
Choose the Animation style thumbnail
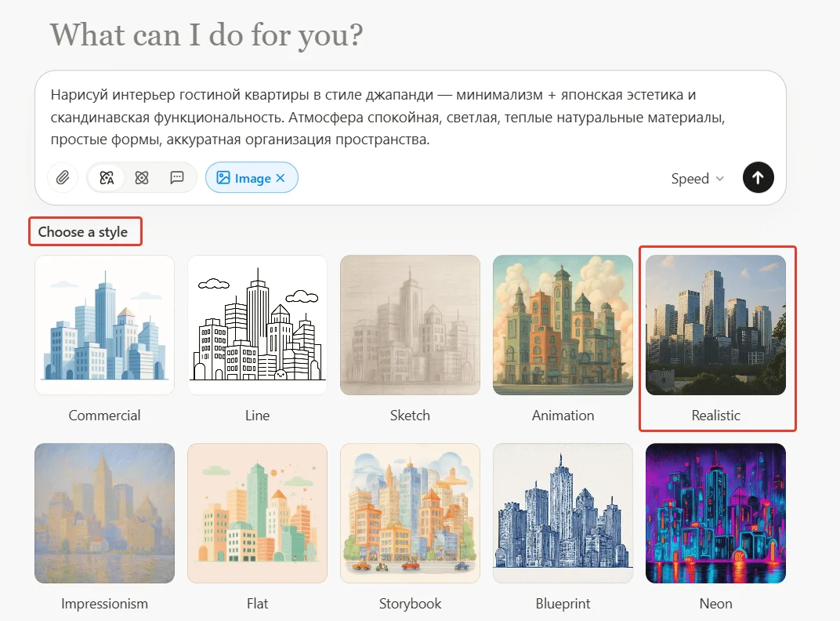[x=563, y=325]
